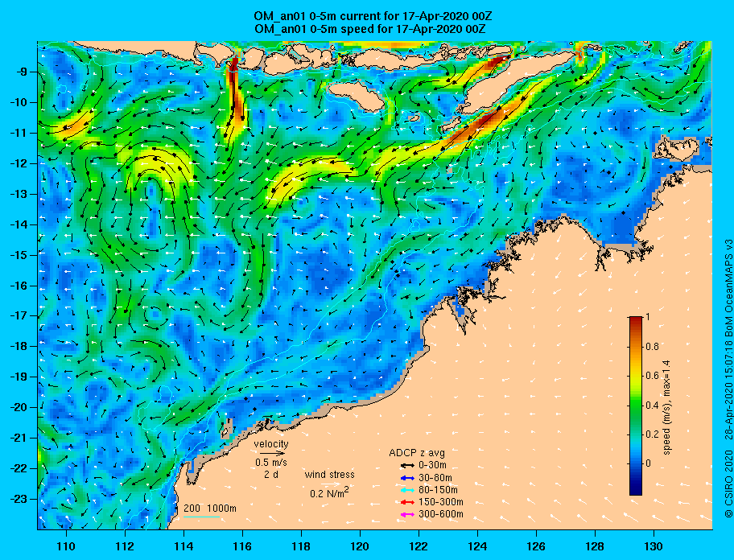Click the '300-600m' depth label
734x560 pixels.
[x=440, y=514]
